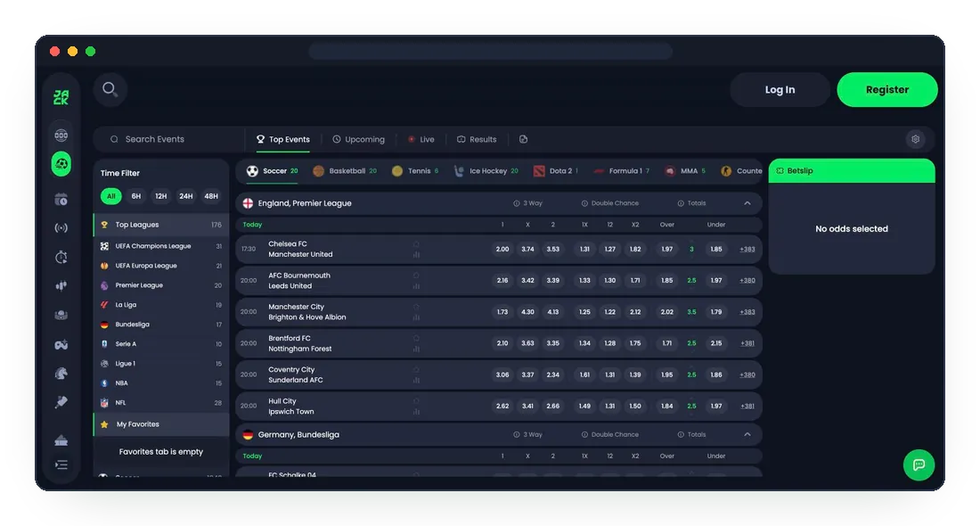Switch to the Live tab

[x=421, y=139]
